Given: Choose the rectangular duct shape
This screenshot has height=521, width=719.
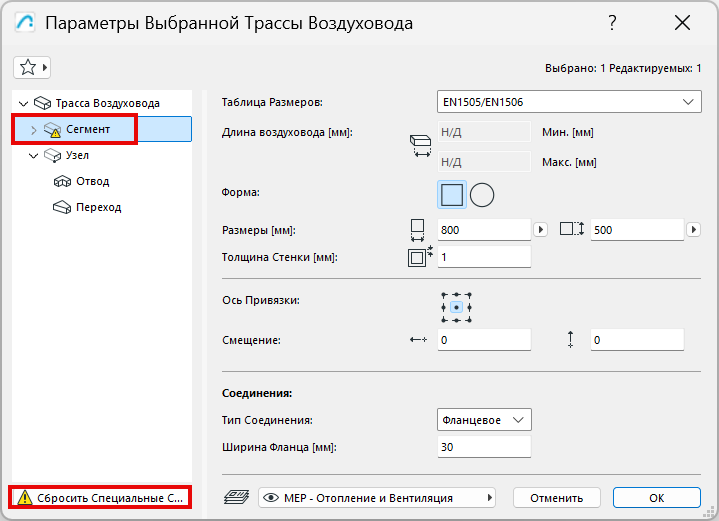Looking at the screenshot, I should 452,195.
